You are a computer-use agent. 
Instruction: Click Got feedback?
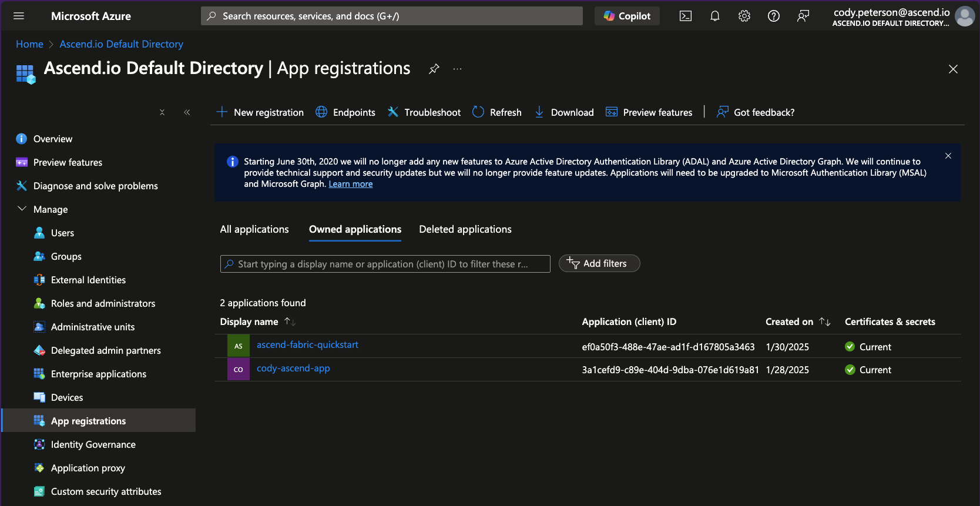[756, 112]
